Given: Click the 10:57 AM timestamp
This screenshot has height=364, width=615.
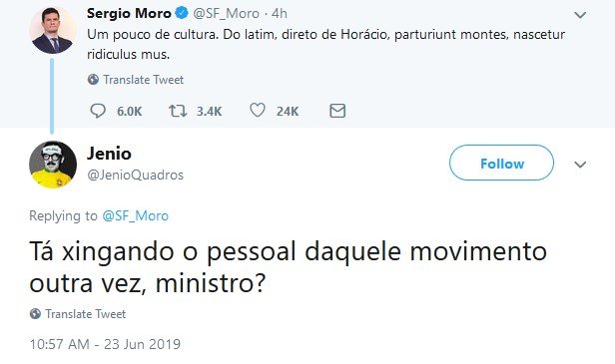Looking at the screenshot, I should point(105,344).
